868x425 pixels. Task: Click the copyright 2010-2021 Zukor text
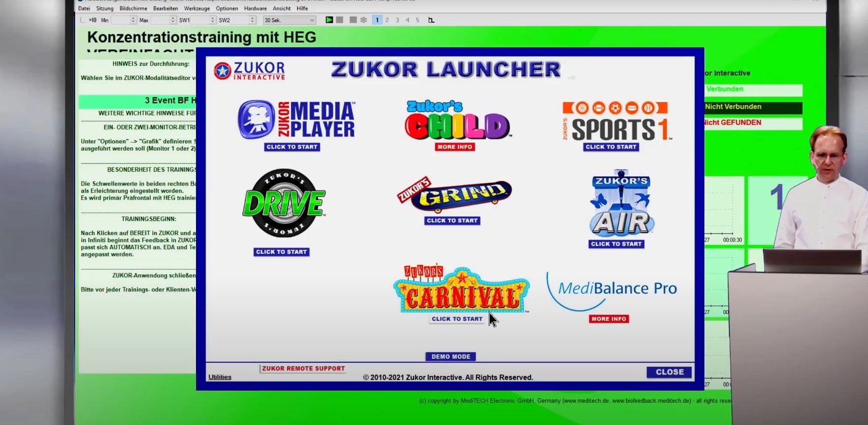tap(448, 377)
